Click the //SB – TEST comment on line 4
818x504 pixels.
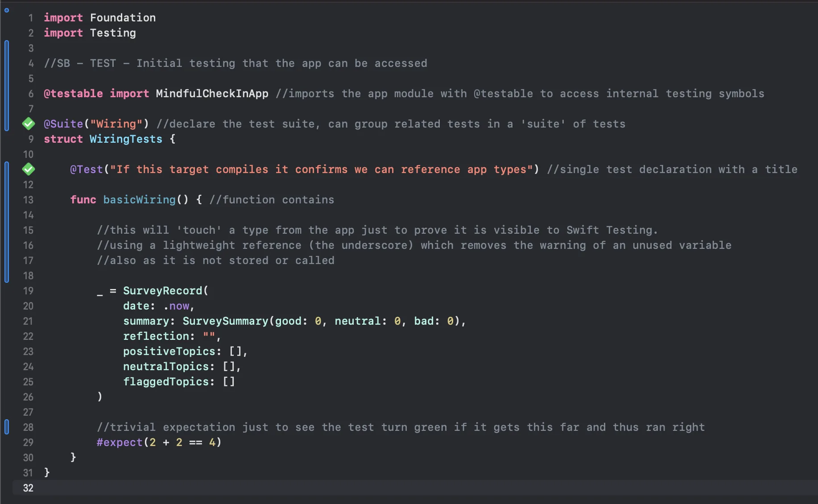(x=235, y=63)
